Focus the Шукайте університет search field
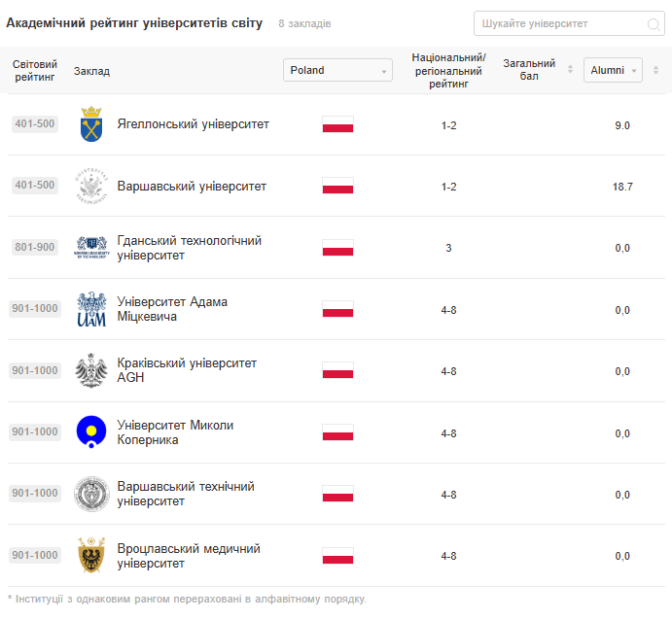 (559, 23)
